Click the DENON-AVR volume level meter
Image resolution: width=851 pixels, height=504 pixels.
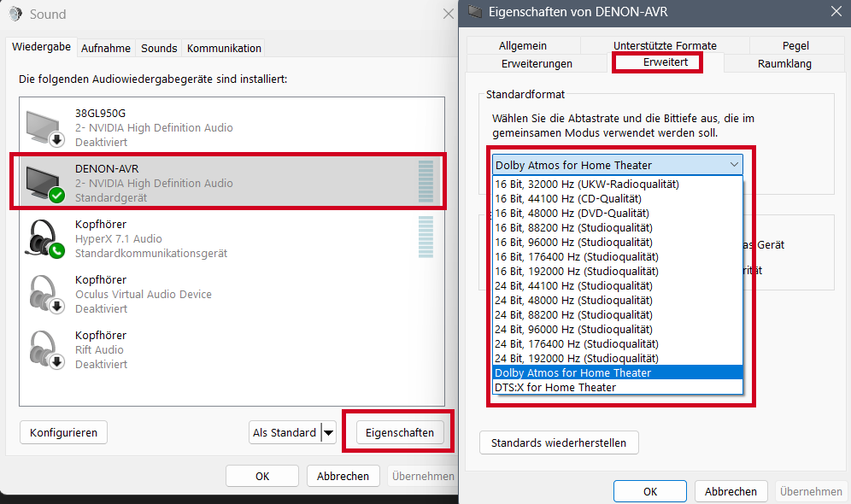pos(426,181)
